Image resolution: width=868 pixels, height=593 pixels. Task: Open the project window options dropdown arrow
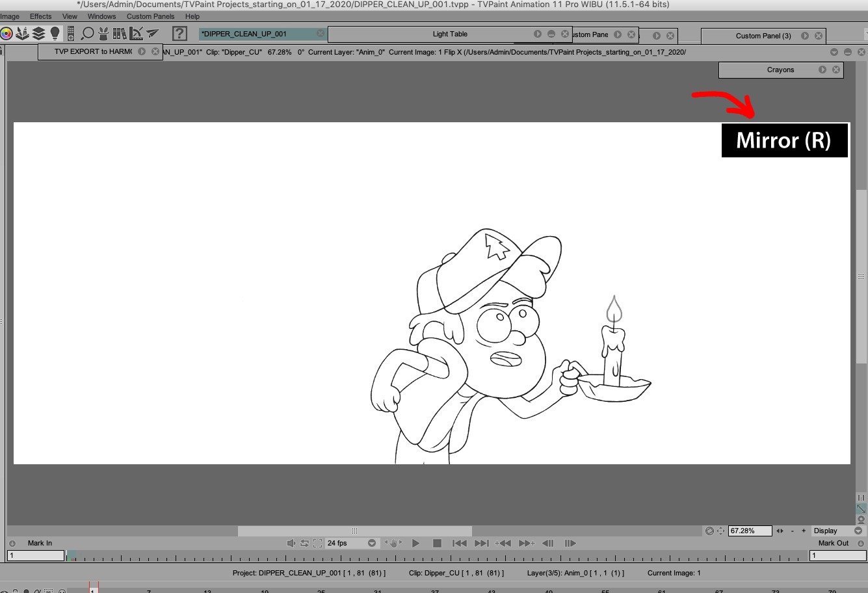tap(834, 52)
